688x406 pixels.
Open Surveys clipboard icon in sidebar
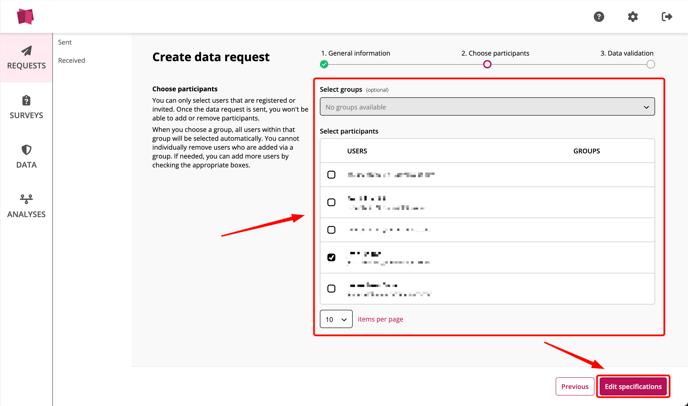tap(26, 101)
